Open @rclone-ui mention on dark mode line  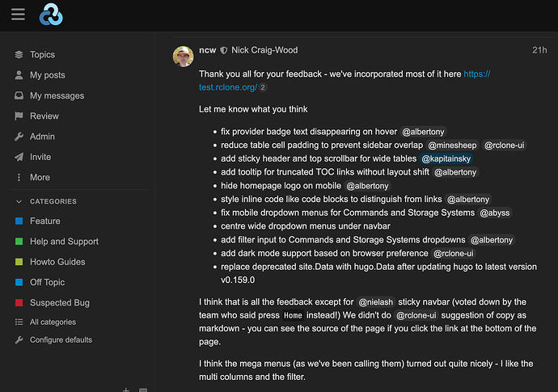coord(454,253)
